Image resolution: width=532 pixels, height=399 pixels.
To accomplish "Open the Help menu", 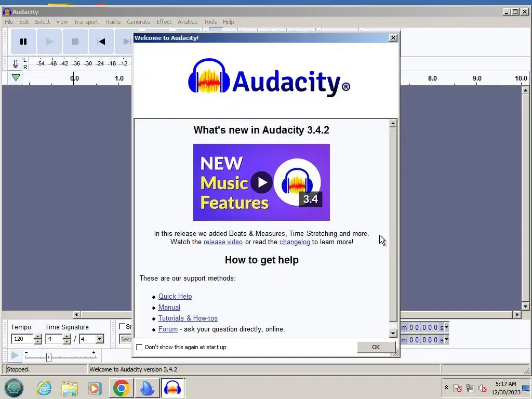I will [229, 22].
